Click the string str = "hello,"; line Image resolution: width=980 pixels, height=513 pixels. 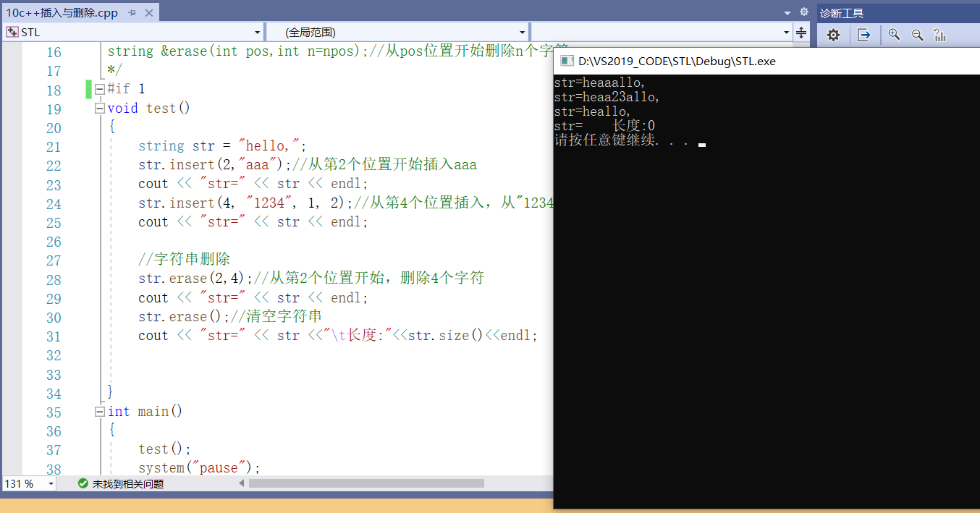pyautogui.click(x=223, y=146)
